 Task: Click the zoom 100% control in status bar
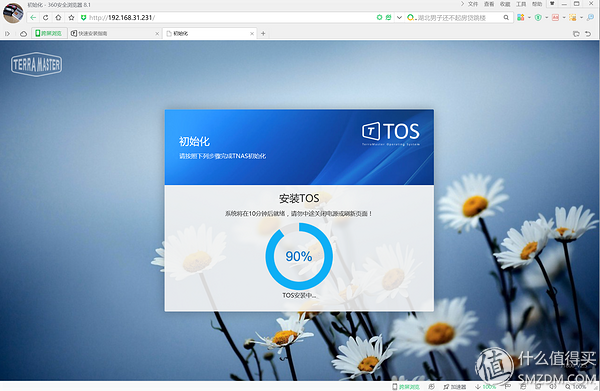pos(576,386)
